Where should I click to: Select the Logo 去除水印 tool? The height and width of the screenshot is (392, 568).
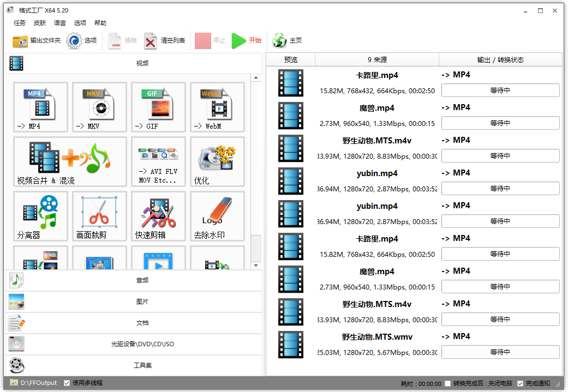click(217, 216)
